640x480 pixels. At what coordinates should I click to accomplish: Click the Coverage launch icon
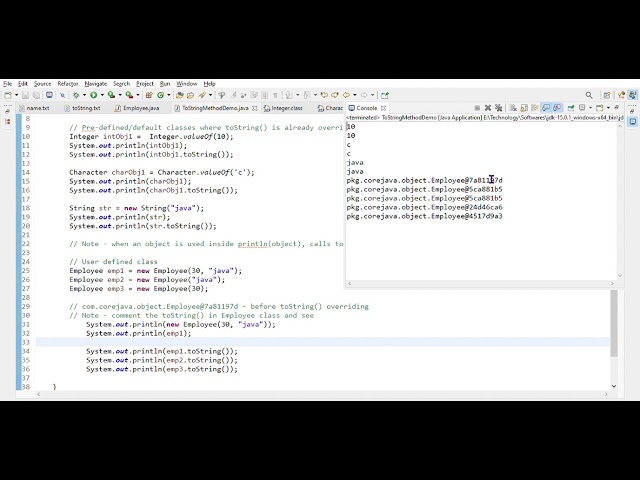(x=111, y=95)
